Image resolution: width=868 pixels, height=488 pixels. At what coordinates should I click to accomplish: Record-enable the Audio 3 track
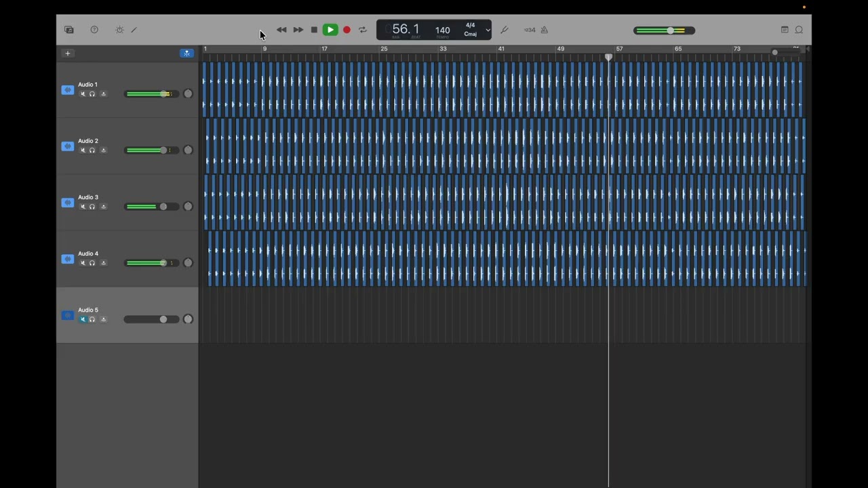click(103, 207)
